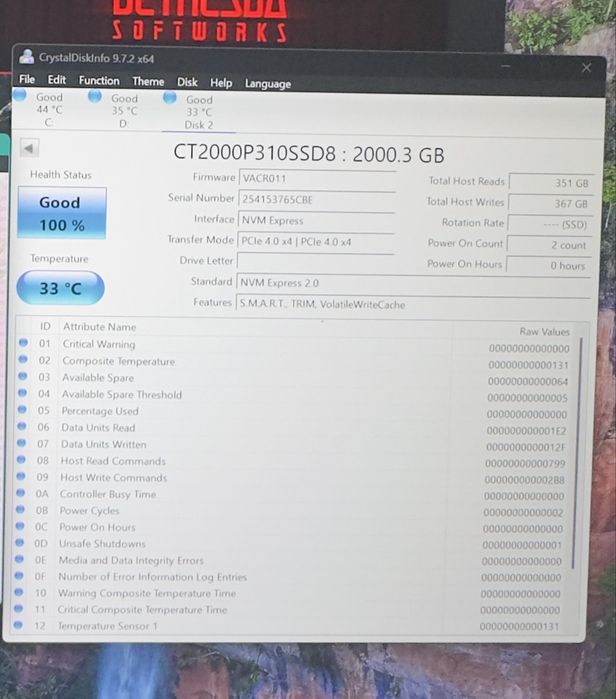Click the blue status orb for drive C:
The image size is (616, 699).
(x=20, y=95)
